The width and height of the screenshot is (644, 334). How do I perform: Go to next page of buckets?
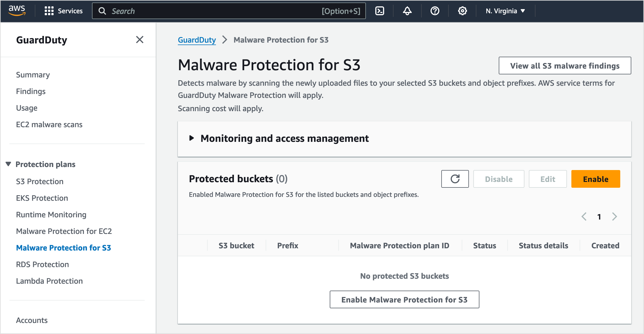(614, 216)
